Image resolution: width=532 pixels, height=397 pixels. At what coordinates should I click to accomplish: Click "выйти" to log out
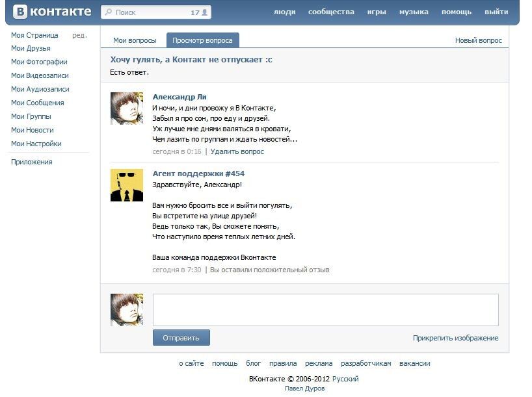(495, 11)
